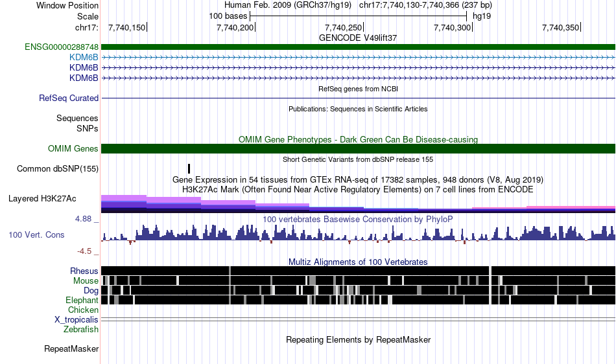Click the Rhesus alignment black bar
This screenshot has width=616, height=364.
click(x=358, y=271)
